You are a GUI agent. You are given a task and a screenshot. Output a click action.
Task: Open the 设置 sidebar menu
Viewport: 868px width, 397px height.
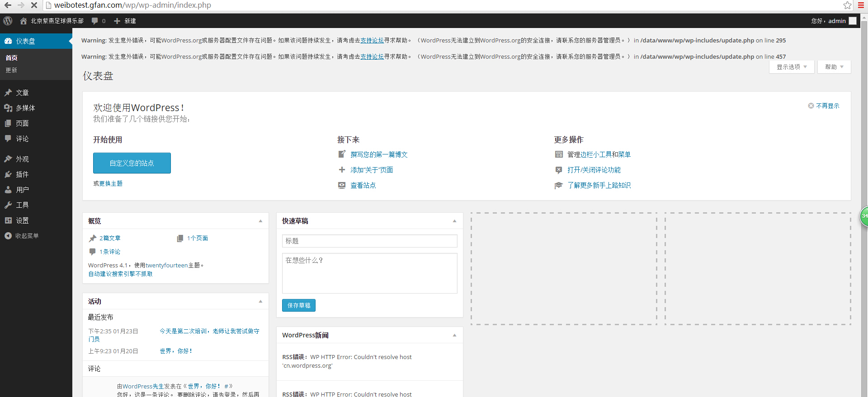[x=36, y=220]
